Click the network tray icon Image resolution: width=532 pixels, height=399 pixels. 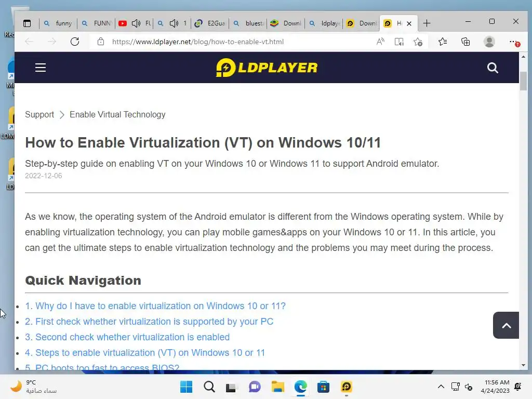tap(455, 387)
